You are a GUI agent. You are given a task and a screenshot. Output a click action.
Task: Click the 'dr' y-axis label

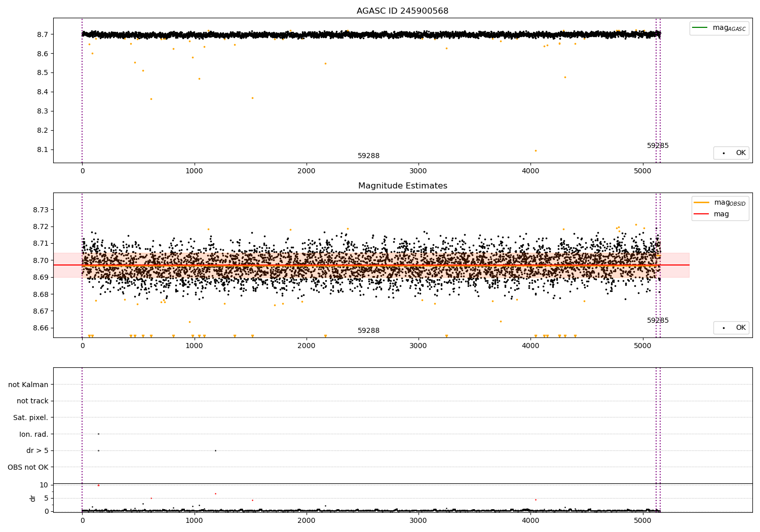[33, 498]
